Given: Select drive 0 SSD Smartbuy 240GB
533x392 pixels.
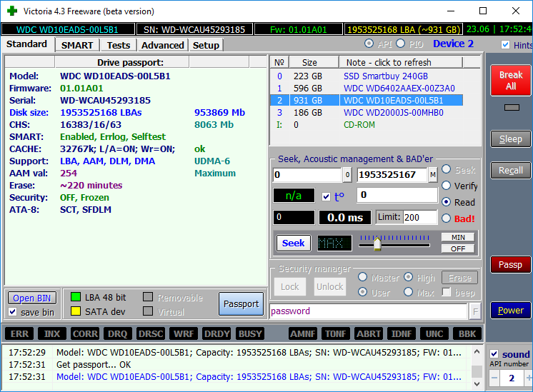Looking at the screenshot, I should [367, 76].
